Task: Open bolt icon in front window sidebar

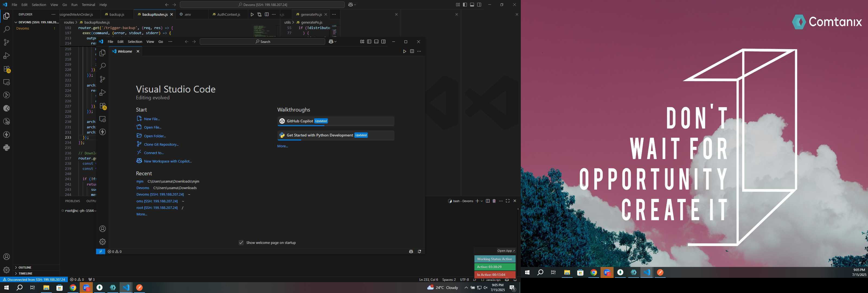Action: (103, 132)
